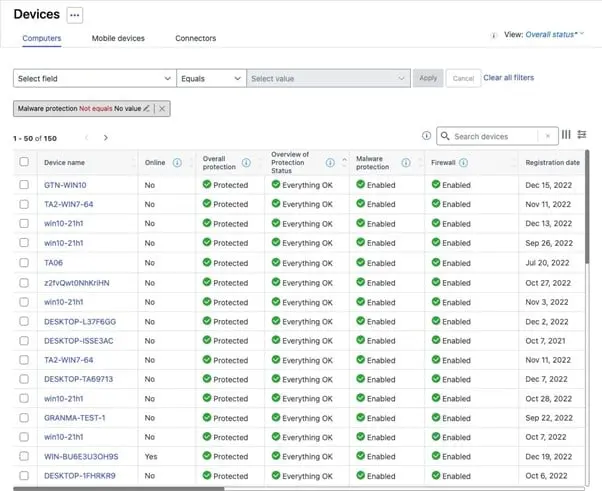
Task: Open the Overall status view dropdown
Action: pyautogui.click(x=554, y=35)
